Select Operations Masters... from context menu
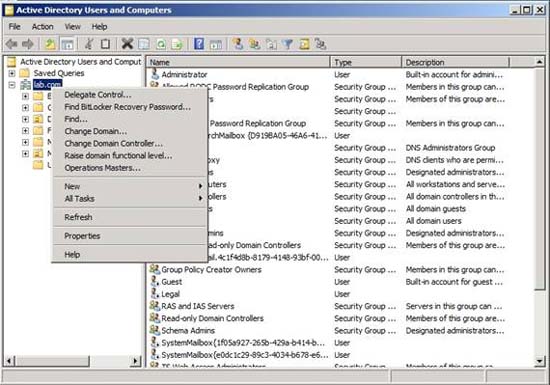Screen dimensions: 550x385 pyautogui.click(x=129, y=168)
